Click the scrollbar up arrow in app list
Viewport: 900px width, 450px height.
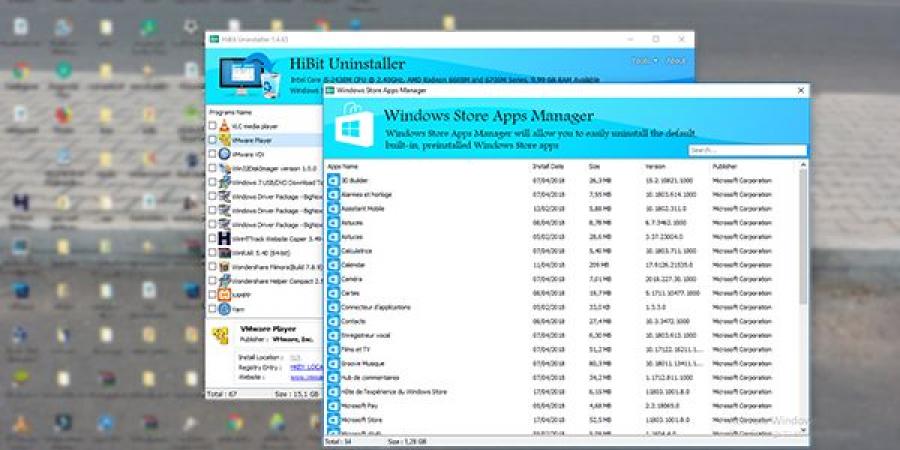(x=803, y=165)
